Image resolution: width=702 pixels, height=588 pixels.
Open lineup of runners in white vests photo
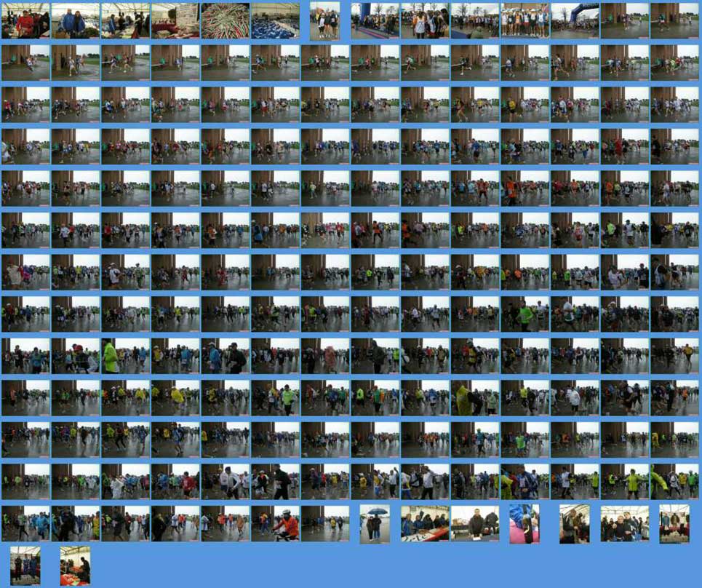[525, 20]
